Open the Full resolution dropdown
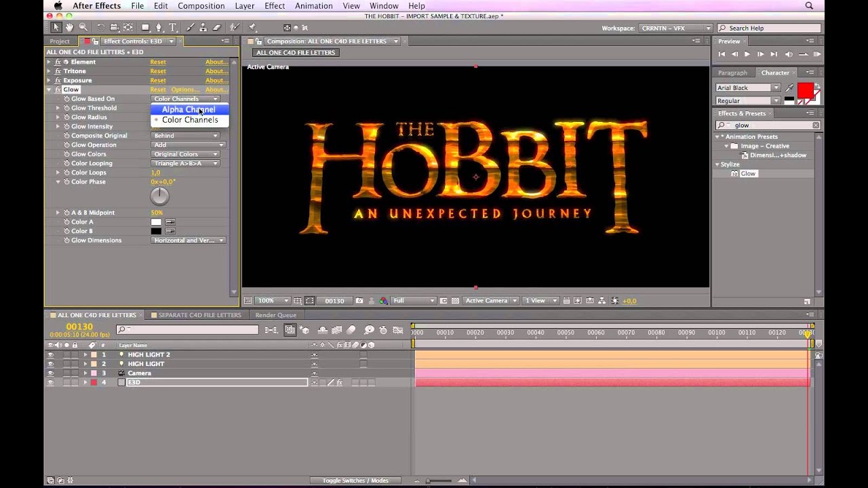Viewport: 868px width, 488px height. click(x=413, y=301)
